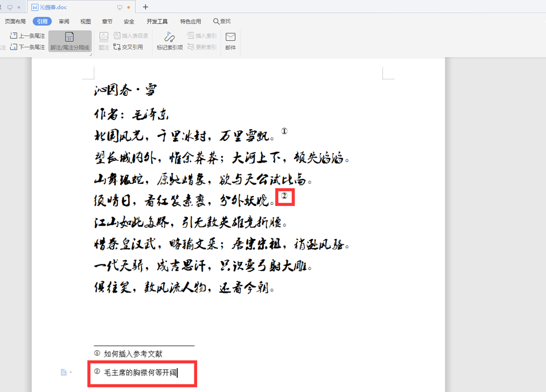This screenshot has width=546, height=392.
Task: Click the line starting 望长城内外
Action: pos(222,158)
